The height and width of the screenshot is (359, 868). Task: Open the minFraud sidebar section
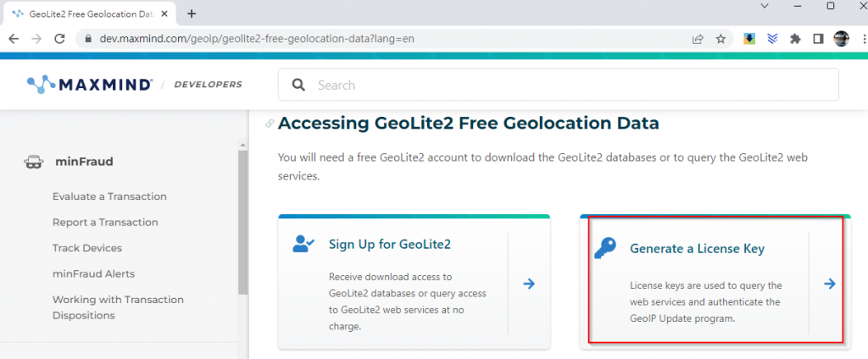tap(84, 162)
